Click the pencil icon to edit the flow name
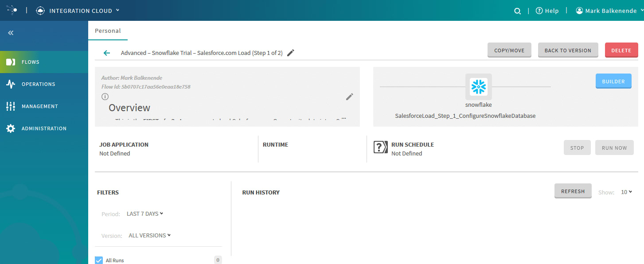644x264 pixels. (290, 52)
